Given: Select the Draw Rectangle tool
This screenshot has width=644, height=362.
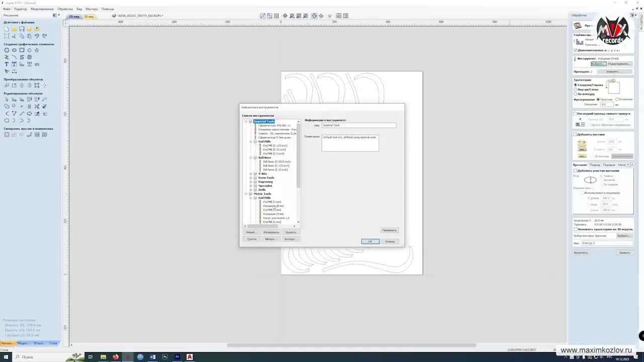Looking at the screenshot, I should [22, 50].
